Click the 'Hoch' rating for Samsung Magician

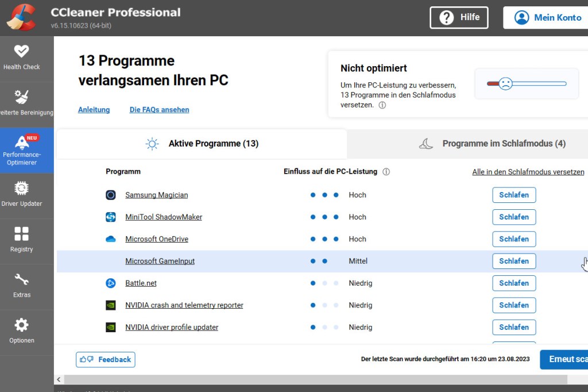click(357, 195)
